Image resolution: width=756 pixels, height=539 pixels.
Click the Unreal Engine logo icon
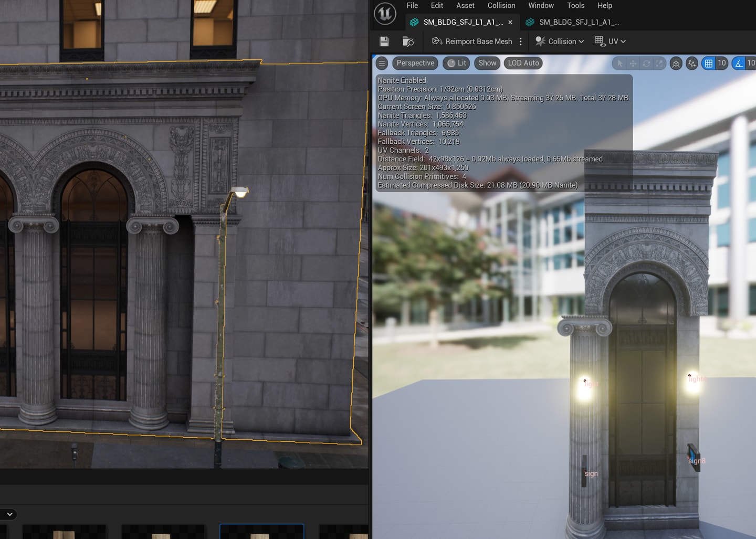point(385,13)
